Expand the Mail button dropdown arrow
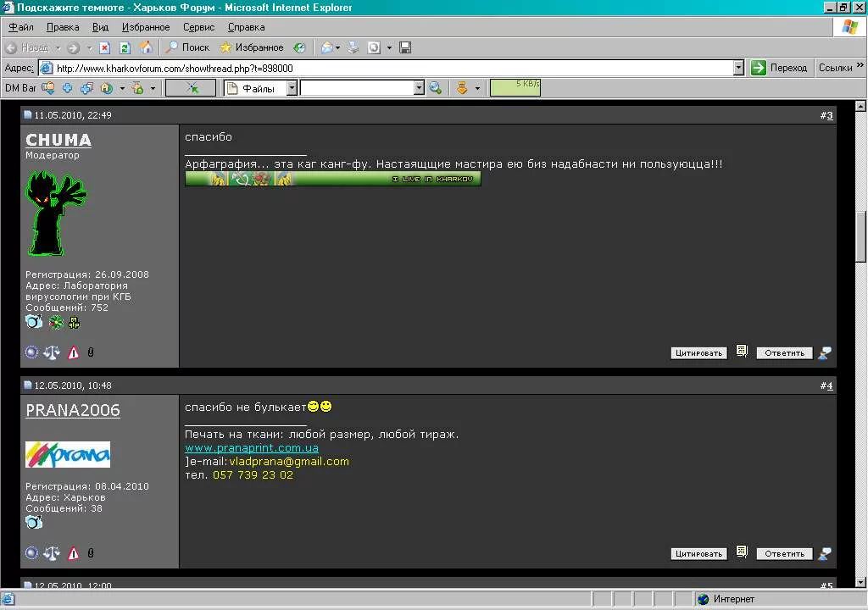This screenshot has width=868, height=610. (x=337, y=48)
